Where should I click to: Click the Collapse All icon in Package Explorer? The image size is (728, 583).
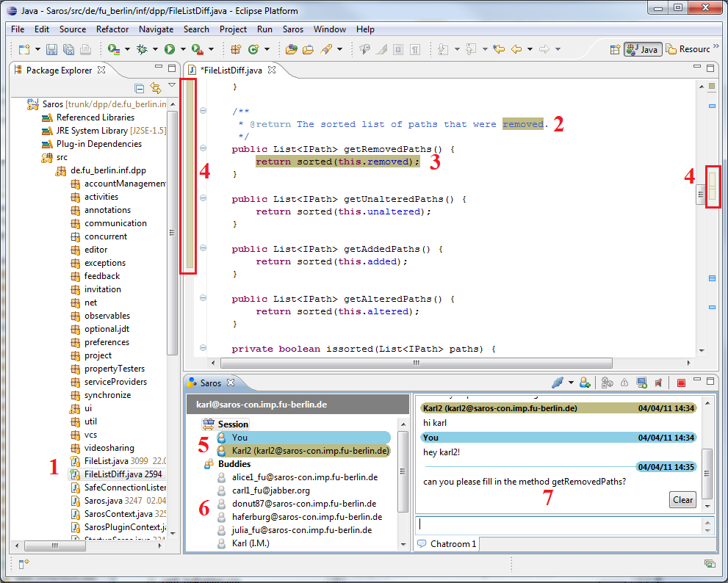click(139, 88)
